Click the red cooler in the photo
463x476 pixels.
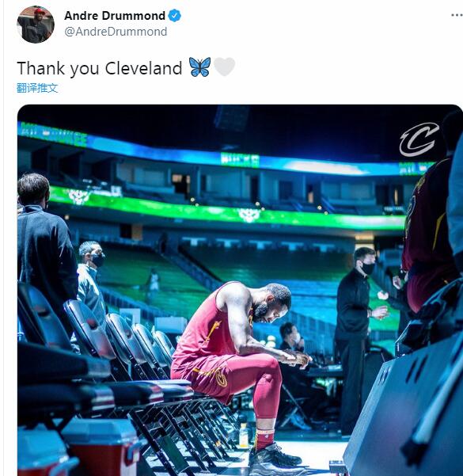[101, 447]
